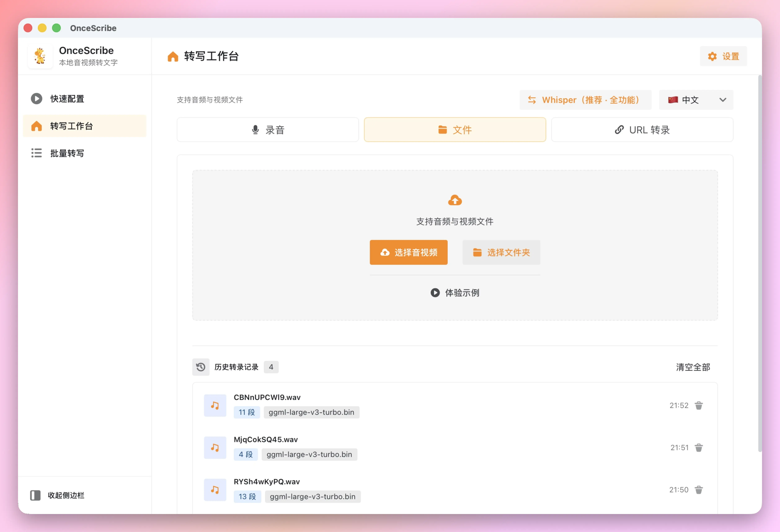Click the microphone icon in 录音 tab
Screen dimensions: 780x532
tap(255, 130)
